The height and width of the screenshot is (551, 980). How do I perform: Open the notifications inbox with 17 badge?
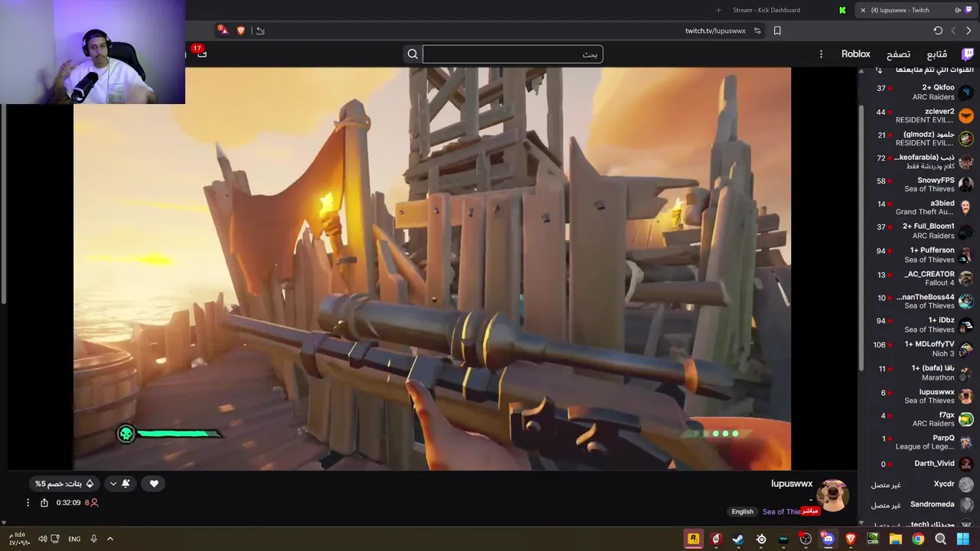(x=201, y=53)
